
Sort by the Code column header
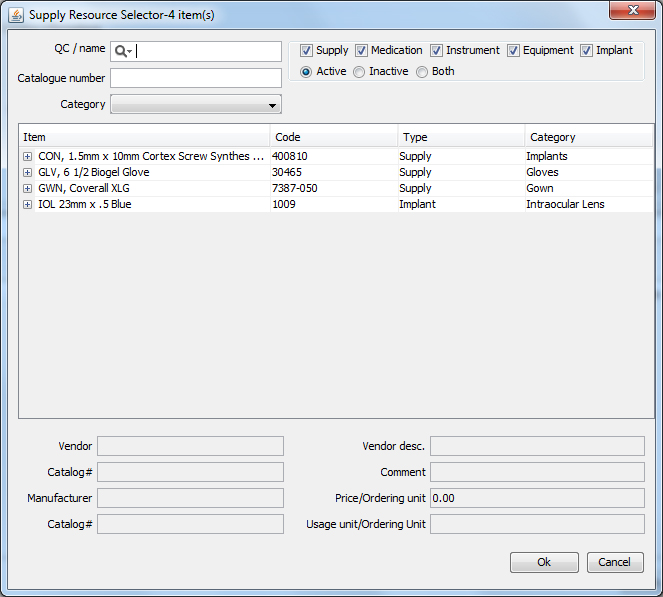pyautogui.click(x=334, y=137)
